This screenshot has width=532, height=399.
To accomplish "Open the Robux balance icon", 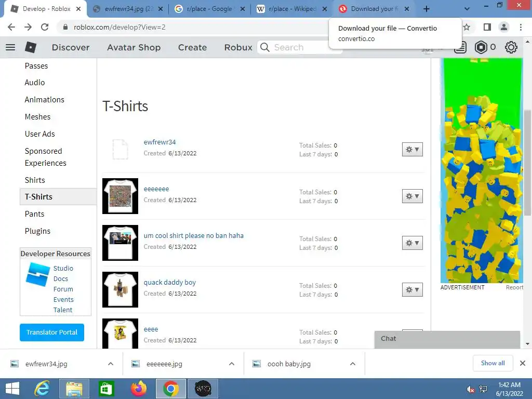I will tap(481, 47).
